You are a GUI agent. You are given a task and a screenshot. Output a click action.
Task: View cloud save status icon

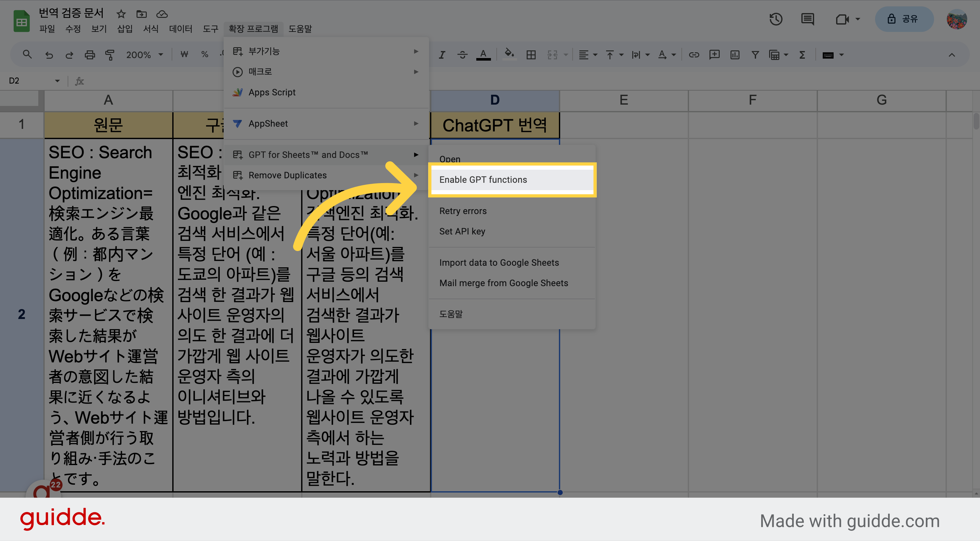click(162, 14)
